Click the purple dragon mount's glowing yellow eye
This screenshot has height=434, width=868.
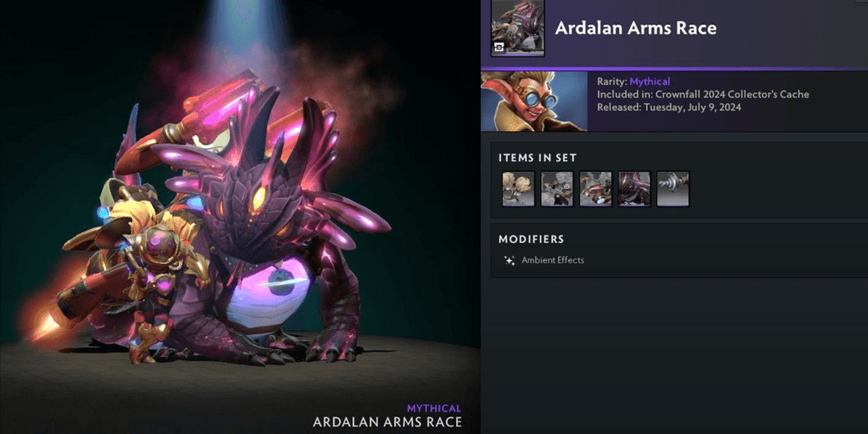[x=259, y=199]
